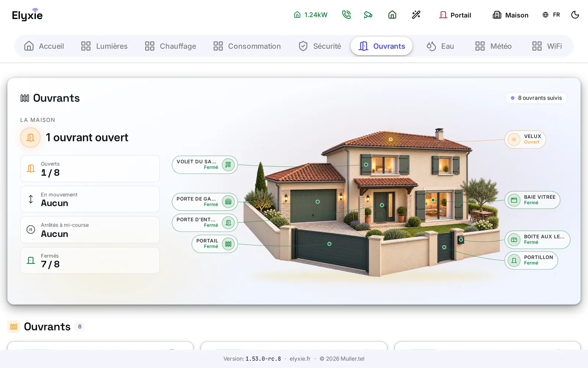Open the En mouvement summary card
The height and width of the screenshot is (368, 588).
point(90,199)
